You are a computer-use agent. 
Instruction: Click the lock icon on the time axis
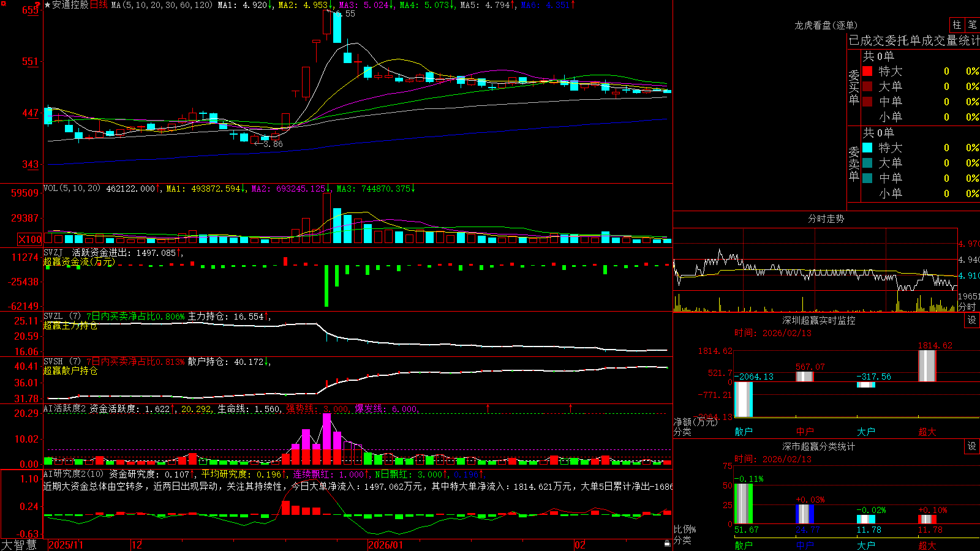(668, 544)
